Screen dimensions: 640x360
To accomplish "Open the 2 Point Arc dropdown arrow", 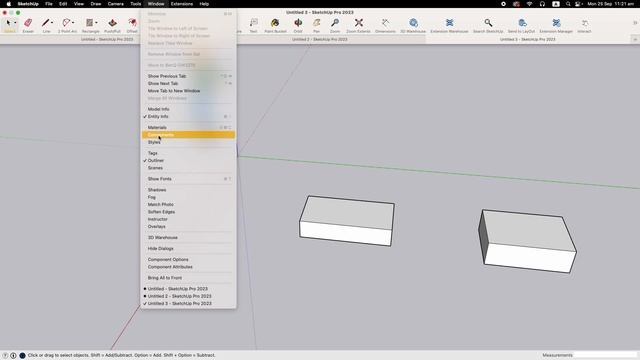I will click(73, 23).
